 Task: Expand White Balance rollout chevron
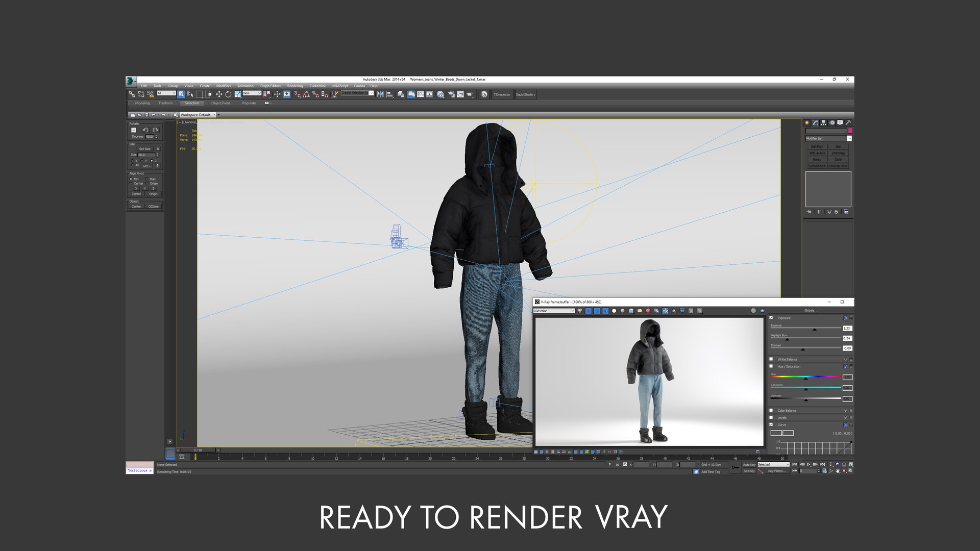845,359
